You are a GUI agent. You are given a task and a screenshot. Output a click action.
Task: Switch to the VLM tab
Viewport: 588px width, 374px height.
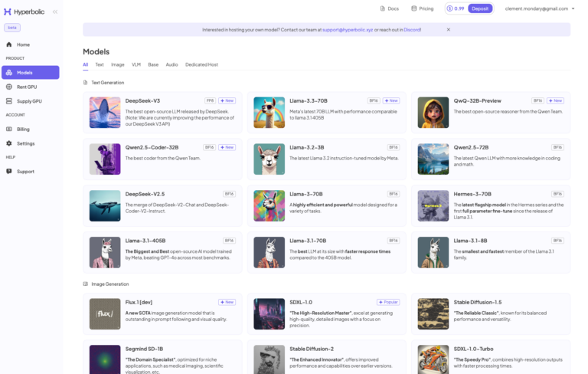[x=136, y=64]
